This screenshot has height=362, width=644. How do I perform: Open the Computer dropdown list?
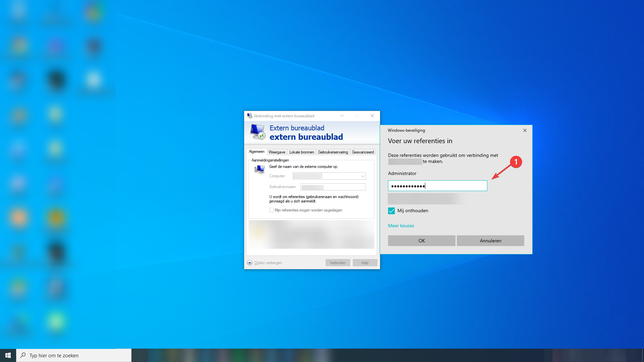pos(363,176)
